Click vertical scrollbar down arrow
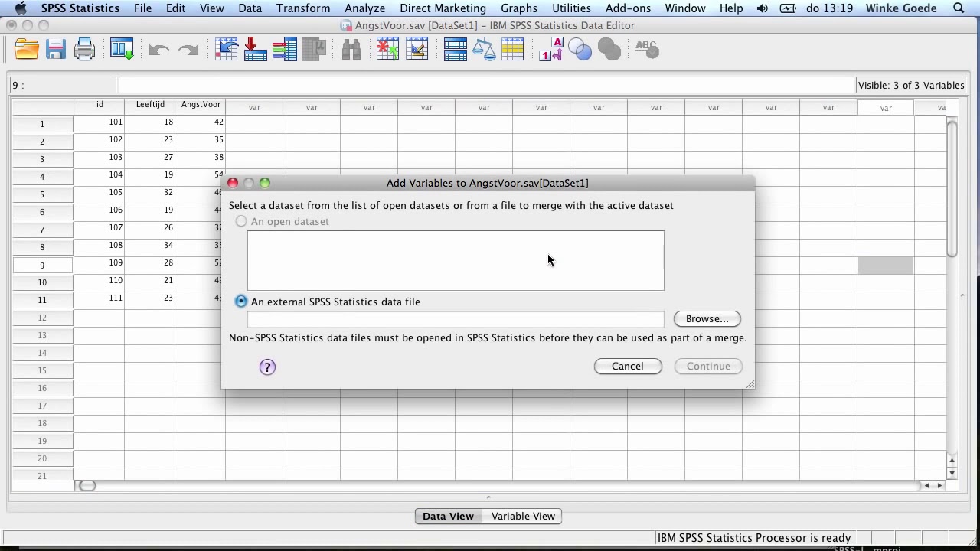980x551 pixels. click(x=952, y=473)
